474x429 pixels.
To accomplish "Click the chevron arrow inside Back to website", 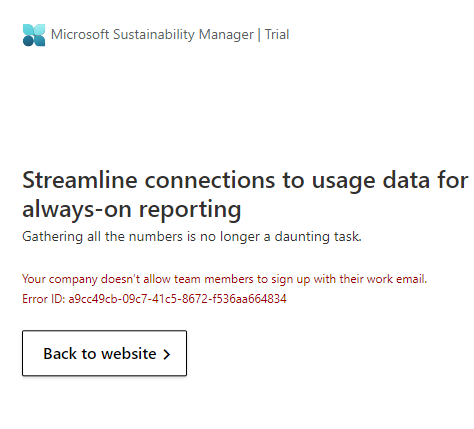I will [167, 354].
